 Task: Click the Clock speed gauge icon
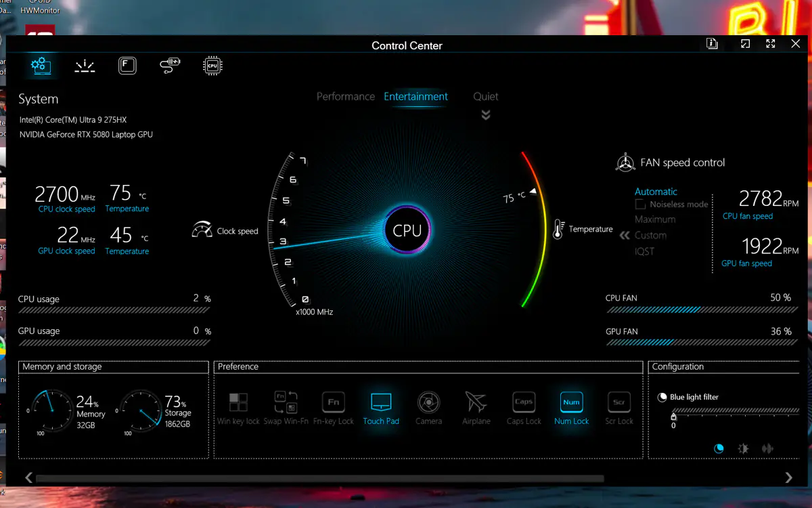coord(202,230)
